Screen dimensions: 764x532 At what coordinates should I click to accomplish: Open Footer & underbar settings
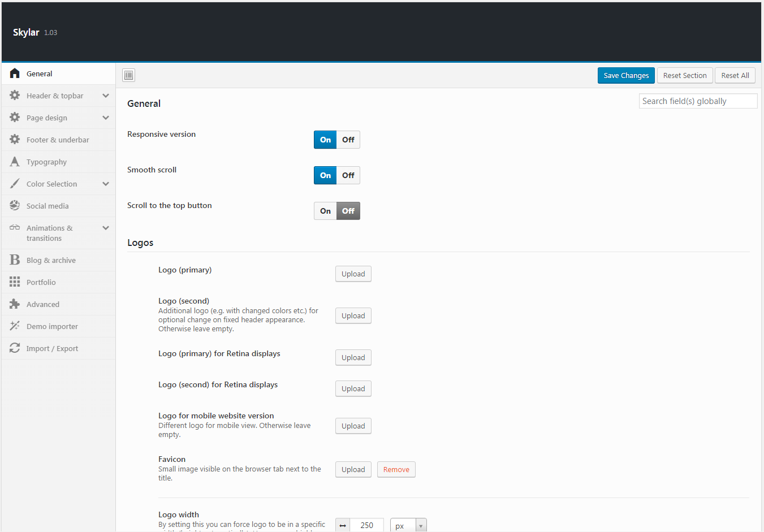[x=59, y=140]
